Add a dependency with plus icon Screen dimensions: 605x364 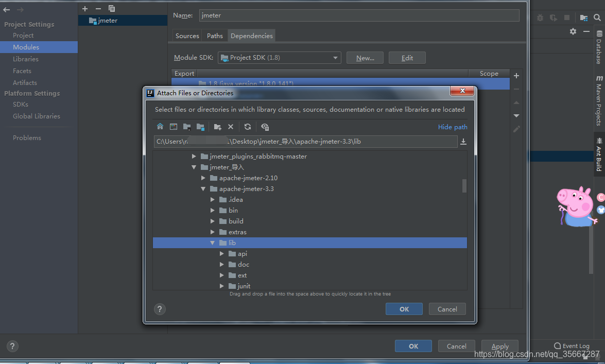coord(516,76)
